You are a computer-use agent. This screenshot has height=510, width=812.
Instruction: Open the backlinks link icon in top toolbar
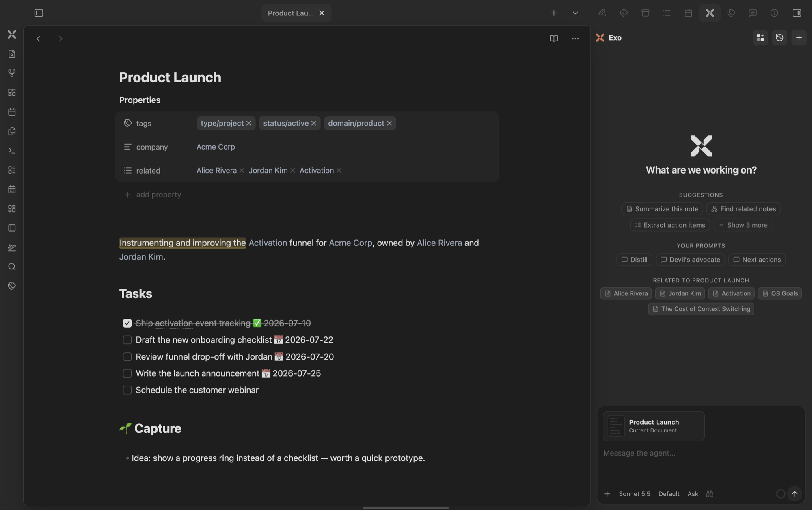point(602,13)
